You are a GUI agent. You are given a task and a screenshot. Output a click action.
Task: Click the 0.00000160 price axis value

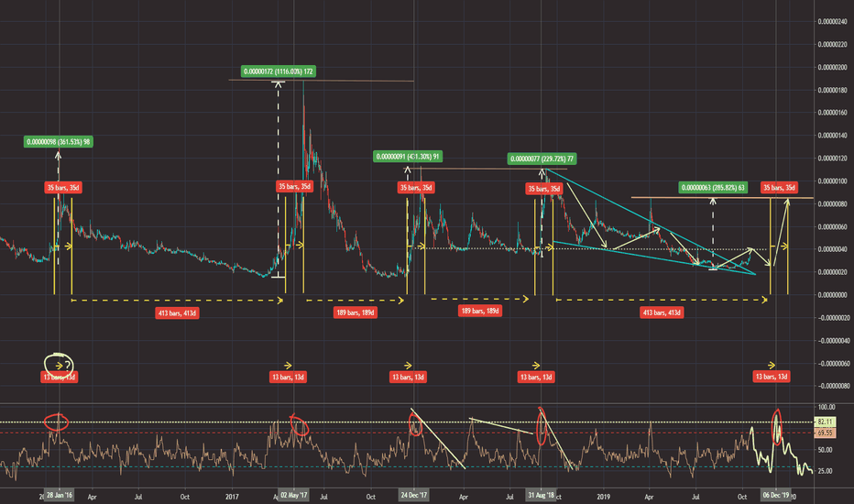pos(832,113)
